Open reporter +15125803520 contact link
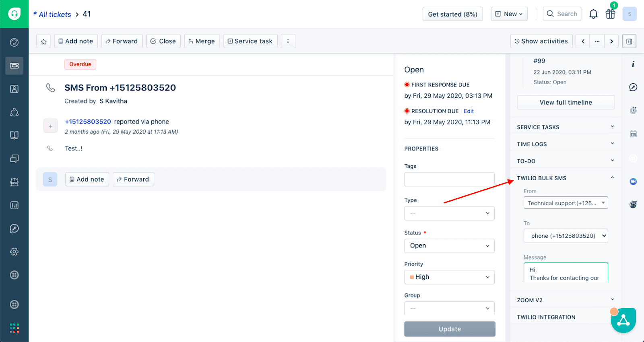The image size is (644, 342). pyautogui.click(x=88, y=122)
